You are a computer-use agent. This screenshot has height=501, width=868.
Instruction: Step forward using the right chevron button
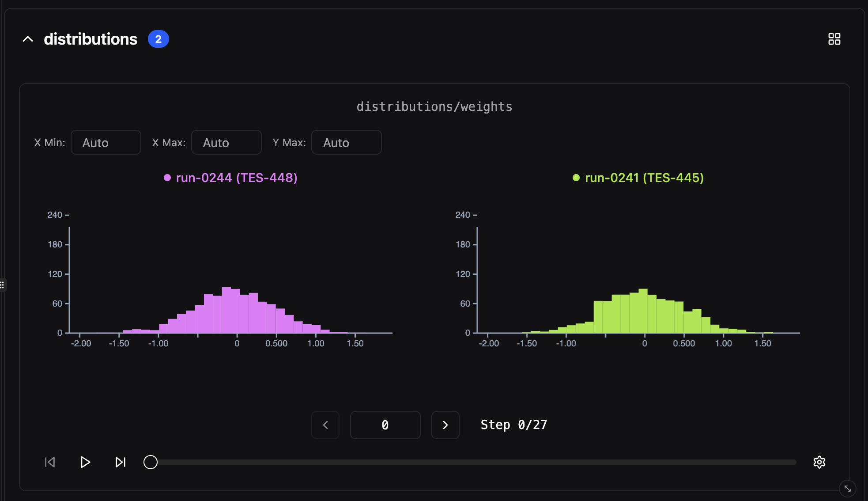pyautogui.click(x=445, y=425)
